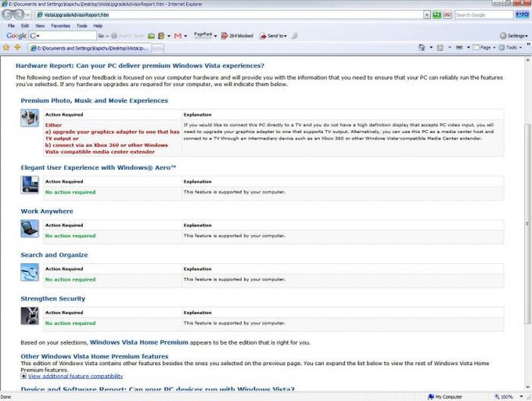The image size is (532, 401).
Task: Click the blue search button beside Search Google
Action: tap(522, 15)
